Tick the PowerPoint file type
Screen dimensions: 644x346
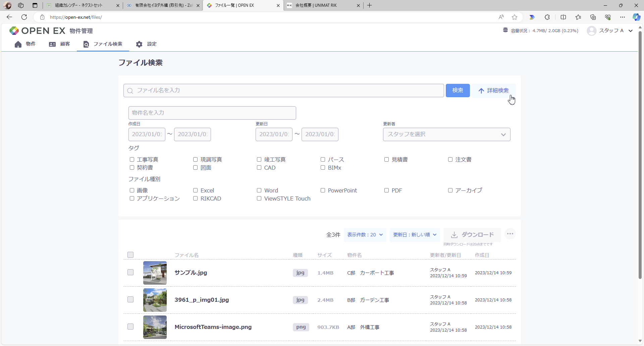click(x=323, y=190)
